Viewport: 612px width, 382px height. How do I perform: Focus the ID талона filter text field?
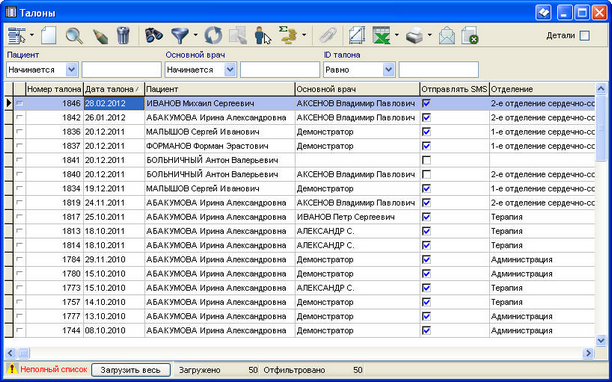[438, 70]
